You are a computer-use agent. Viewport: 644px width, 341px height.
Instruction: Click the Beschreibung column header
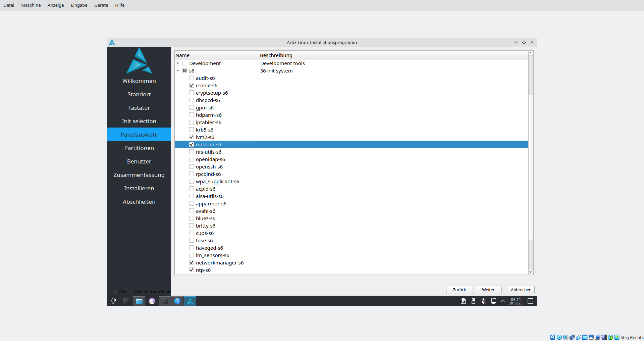pyautogui.click(x=394, y=55)
